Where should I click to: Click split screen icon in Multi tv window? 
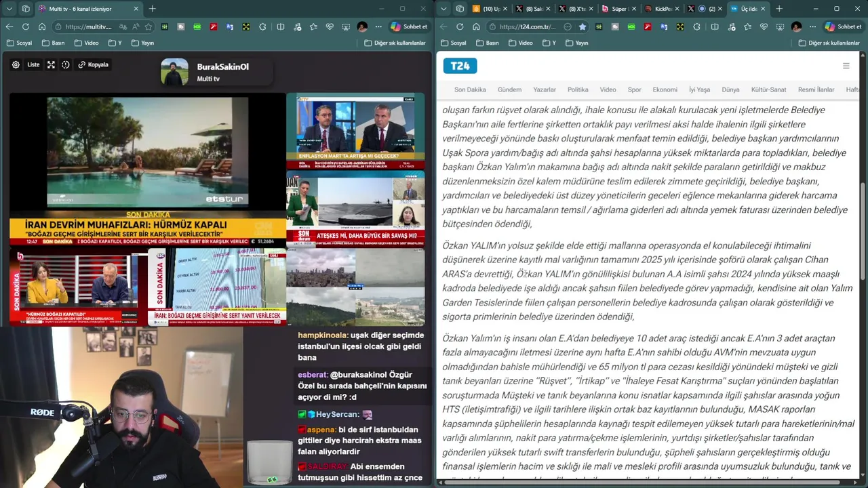point(281,27)
